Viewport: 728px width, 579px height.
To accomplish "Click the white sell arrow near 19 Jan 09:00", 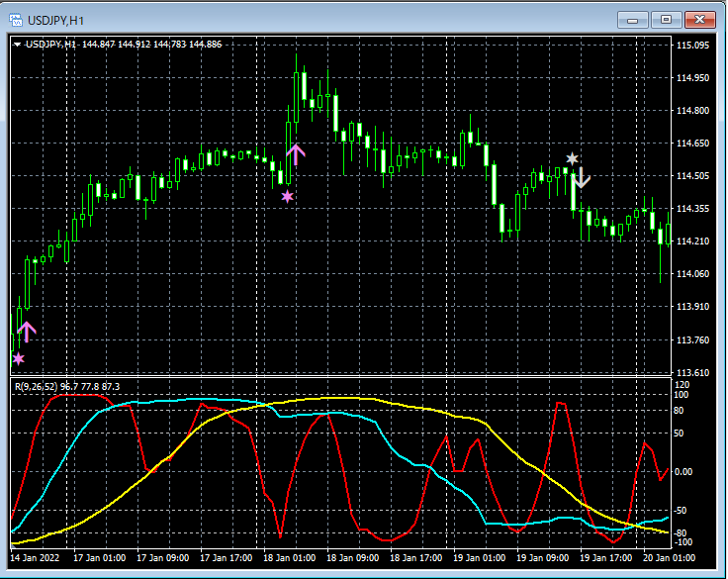I will click(582, 179).
